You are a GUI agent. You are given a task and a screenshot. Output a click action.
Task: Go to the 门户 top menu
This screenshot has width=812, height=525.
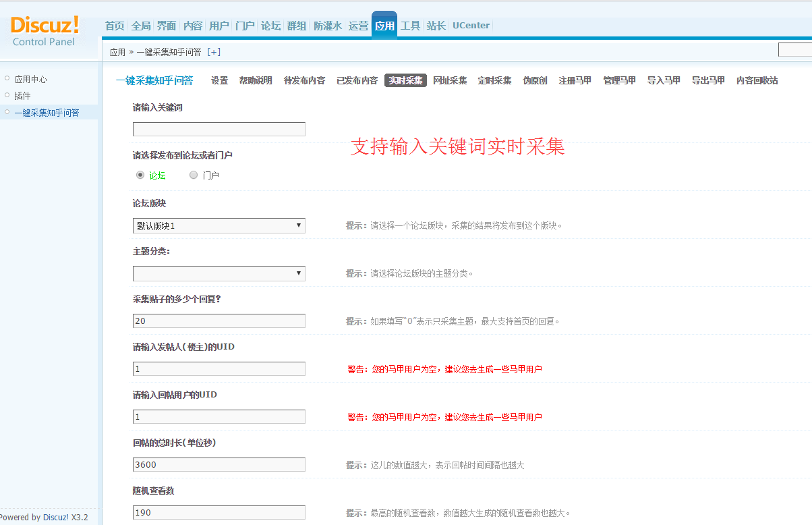coord(245,26)
